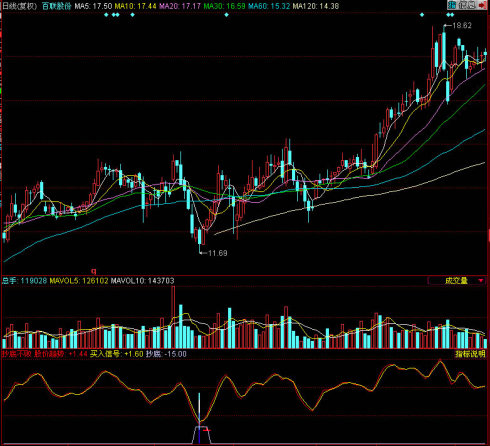Click the cyan diamond marker at the top center of the chart
Screen dimensions: 490x446
(x=227, y=15)
